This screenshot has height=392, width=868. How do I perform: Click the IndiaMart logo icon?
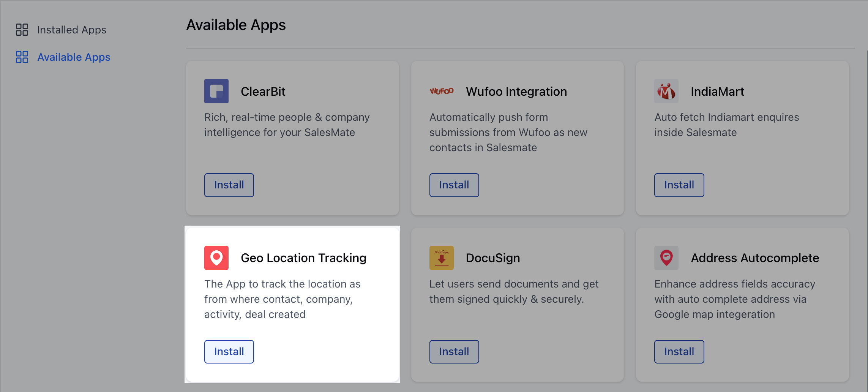click(666, 91)
